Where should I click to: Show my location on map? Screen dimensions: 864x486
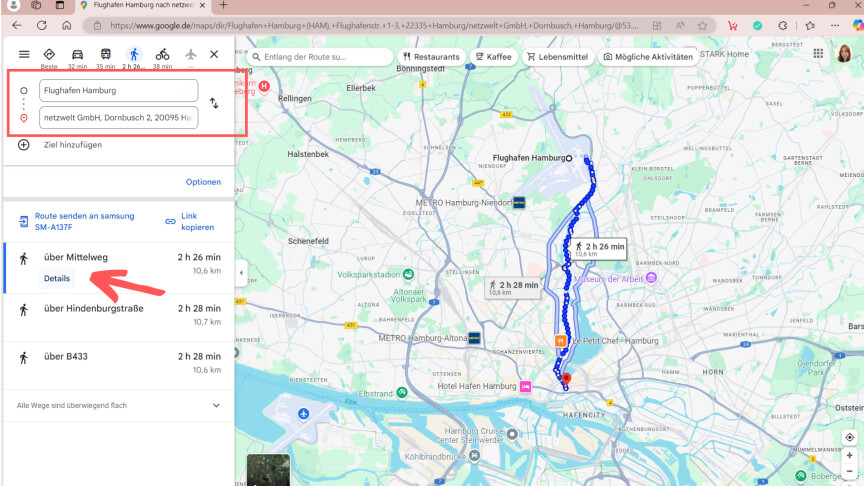(x=850, y=438)
